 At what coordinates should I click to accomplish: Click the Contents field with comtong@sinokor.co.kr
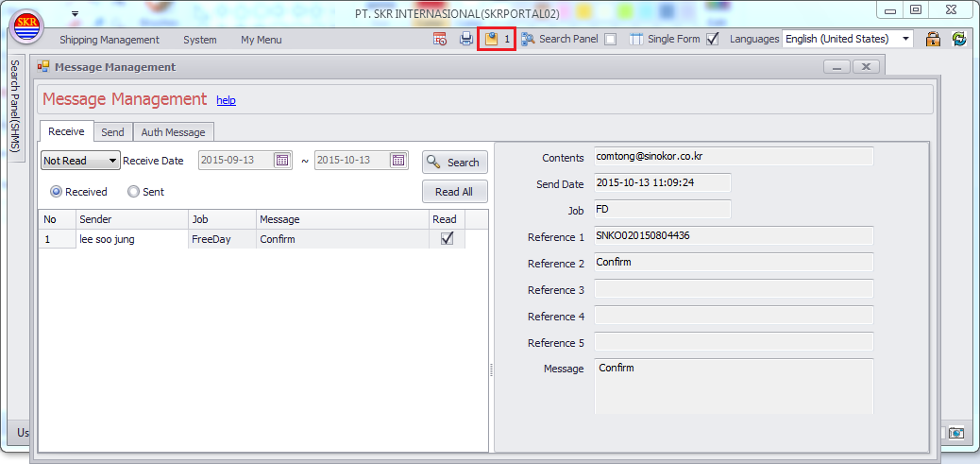click(734, 156)
